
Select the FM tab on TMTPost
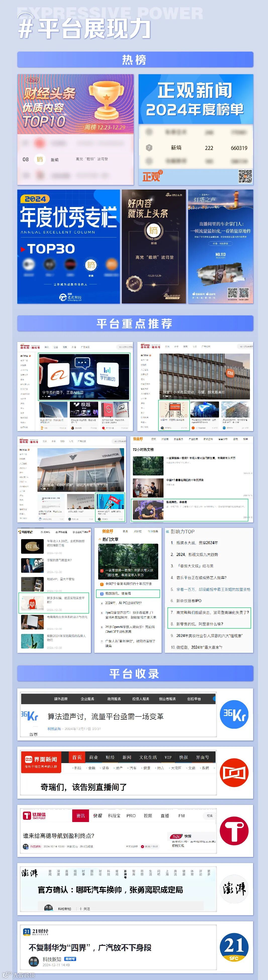pos(181,816)
